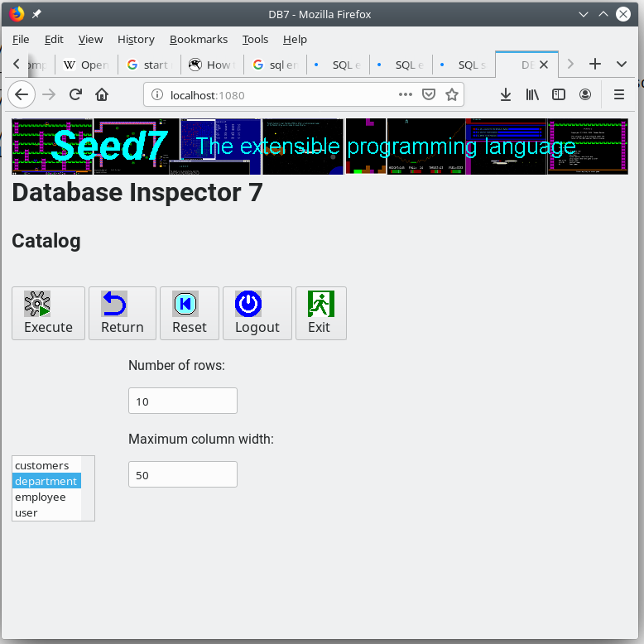The image size is (644, 644).
Task: Click the browser forward arrow
Action: click(49, 95)
